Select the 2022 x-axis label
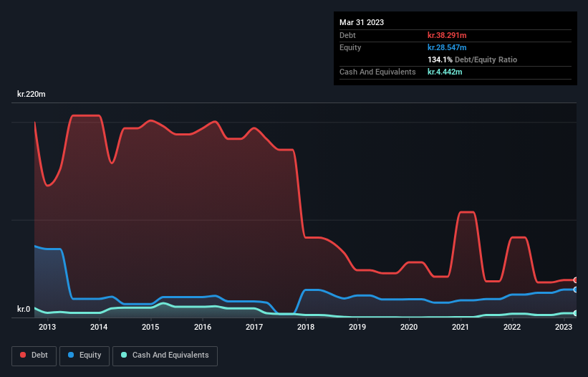This screenshot has height=377, width=588. 512,327
